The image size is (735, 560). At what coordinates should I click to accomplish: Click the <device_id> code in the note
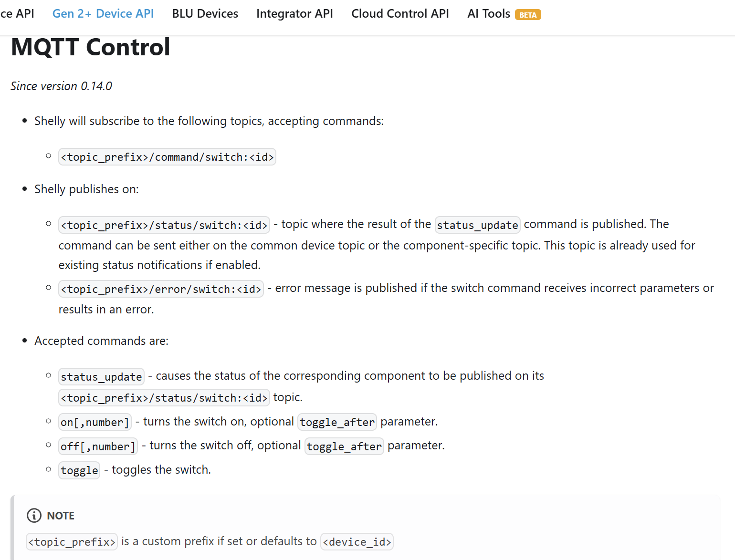coord(357,542)
